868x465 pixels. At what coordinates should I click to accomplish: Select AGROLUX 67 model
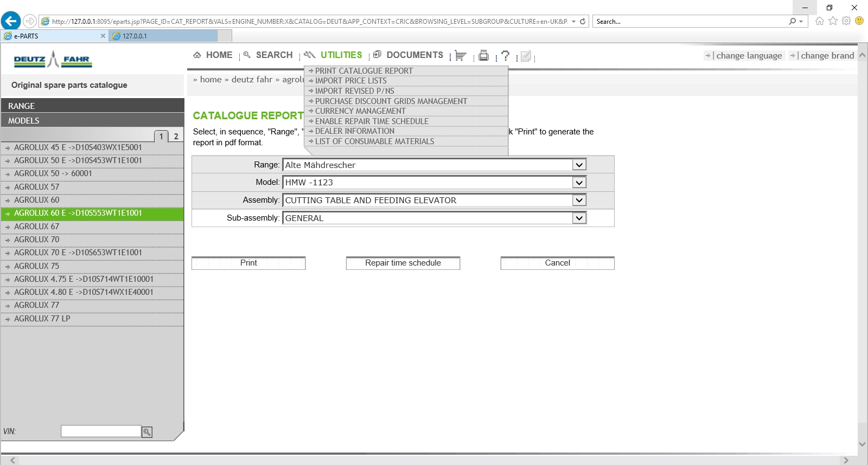click(92, 227)
